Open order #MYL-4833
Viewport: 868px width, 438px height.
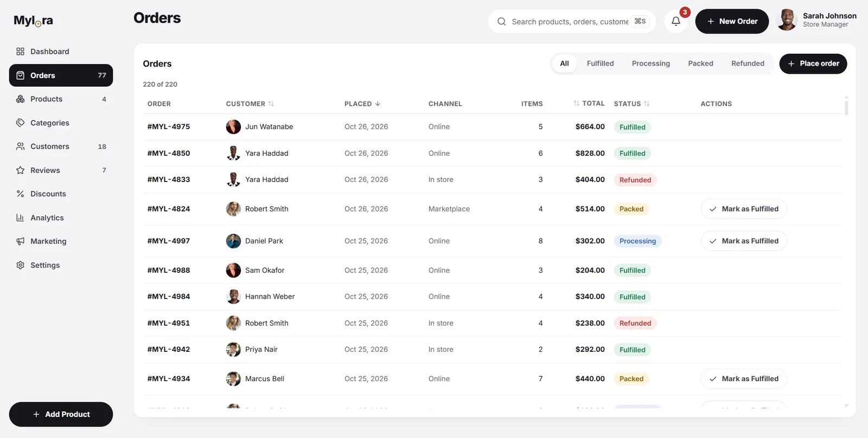(x=169, y=179)
